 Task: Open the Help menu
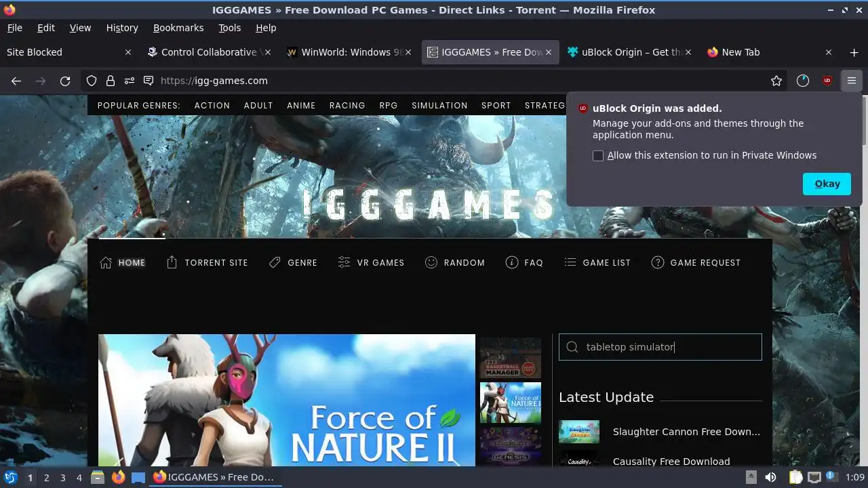pos(266,28)
